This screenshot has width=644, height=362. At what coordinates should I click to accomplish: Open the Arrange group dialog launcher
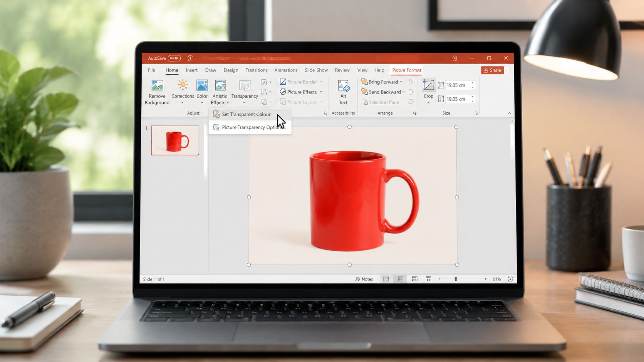[x=415, y=113]
